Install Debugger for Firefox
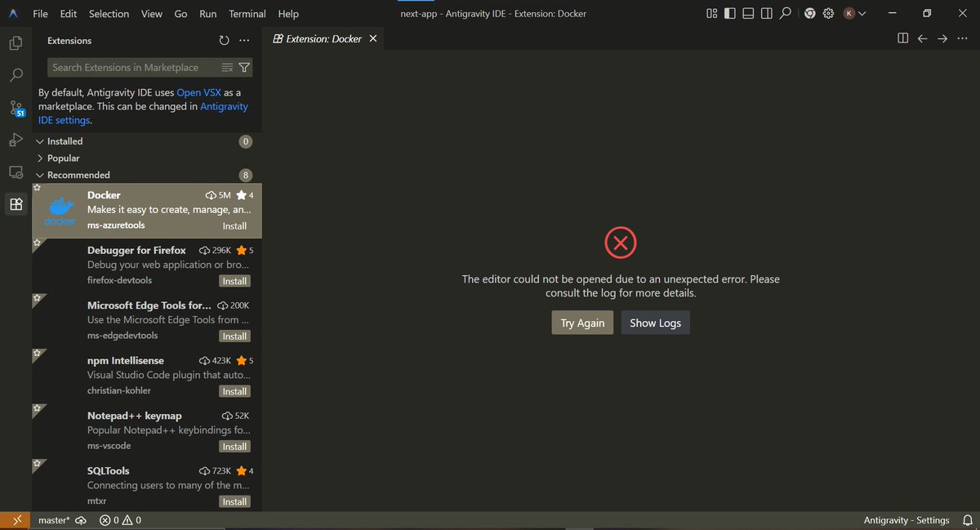The width and height of the screenshot is (980, 530). click(234, 281)
